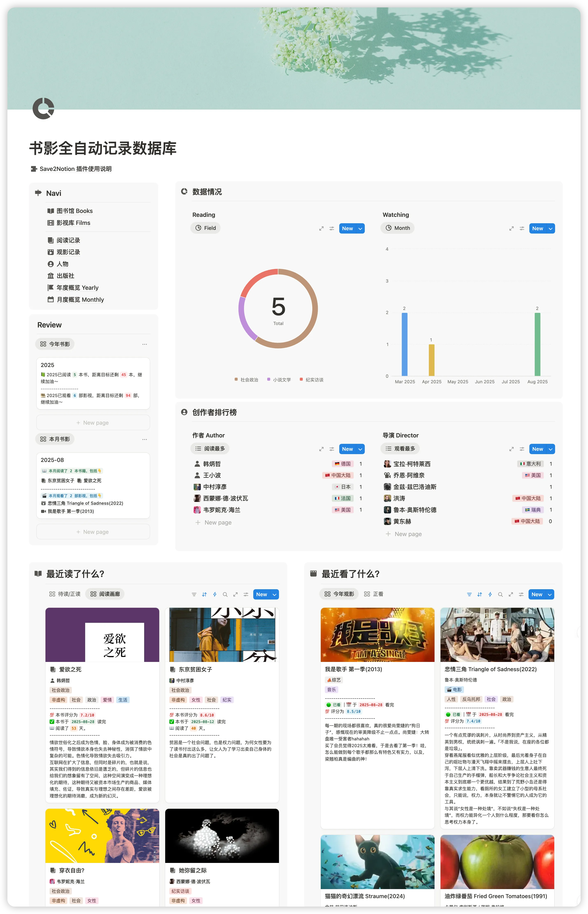Click the search icon in 最近看了什么 toolbar
The width and height of the screenshot is (588, 914).
(500, 594)
